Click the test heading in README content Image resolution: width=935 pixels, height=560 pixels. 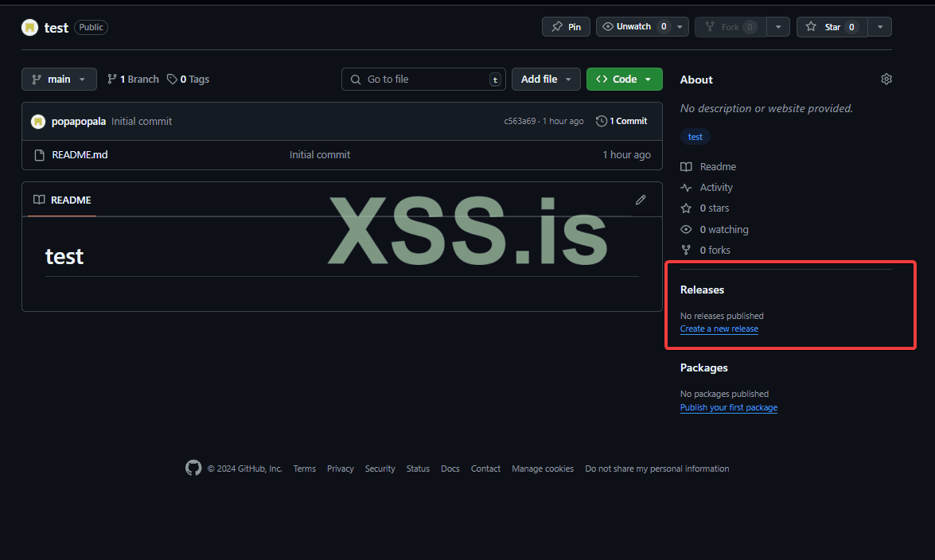coord(64,256)
